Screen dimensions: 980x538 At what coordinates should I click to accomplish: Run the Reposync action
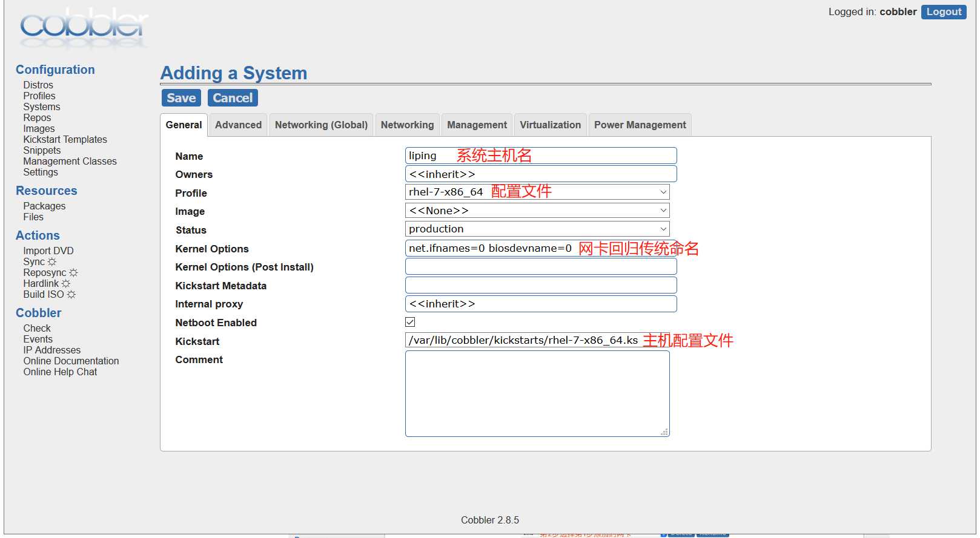click(x=45, y=272)
